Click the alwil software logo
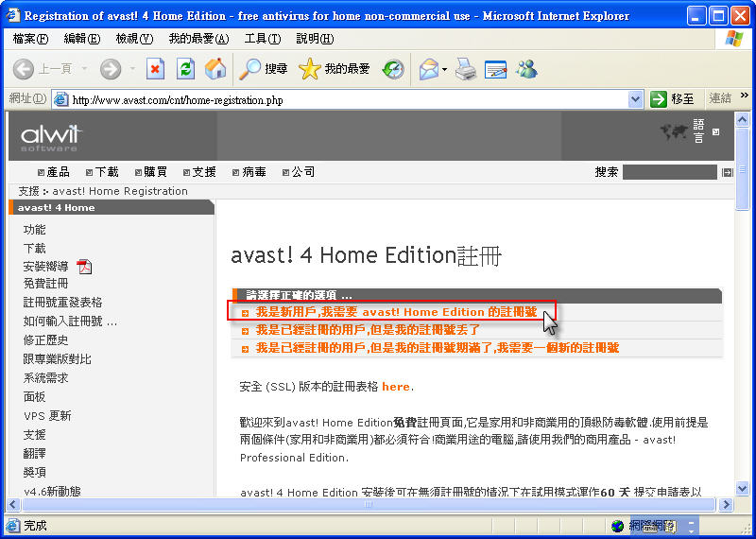 [x=52, y=137]
